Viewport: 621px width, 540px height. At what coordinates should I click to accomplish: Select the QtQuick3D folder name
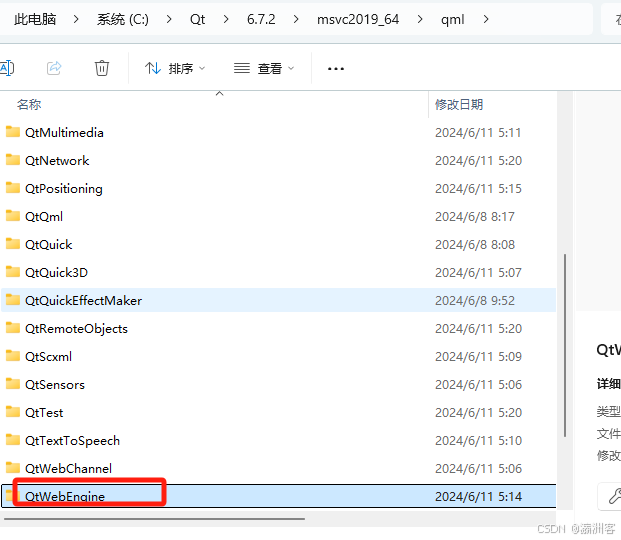tap(56, 273)
